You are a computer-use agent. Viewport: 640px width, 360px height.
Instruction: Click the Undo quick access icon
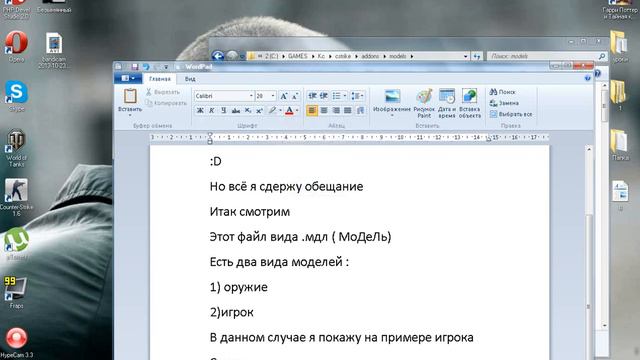146,67
